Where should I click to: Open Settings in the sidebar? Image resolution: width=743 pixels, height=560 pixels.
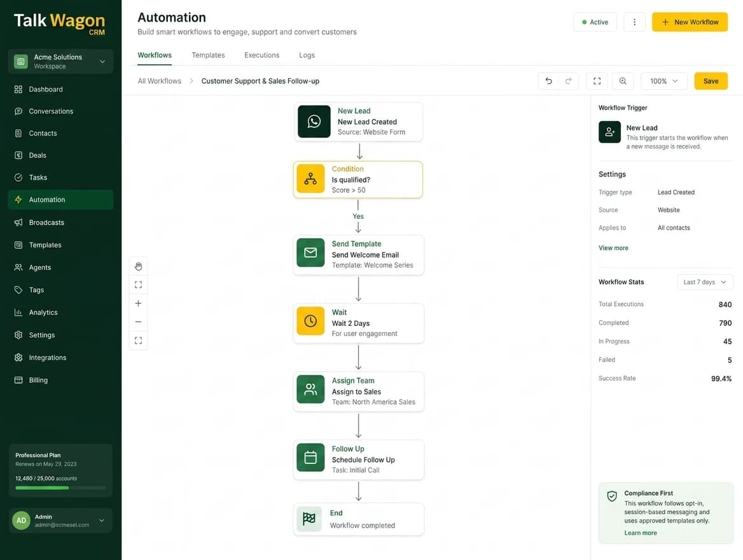[60, 335]
